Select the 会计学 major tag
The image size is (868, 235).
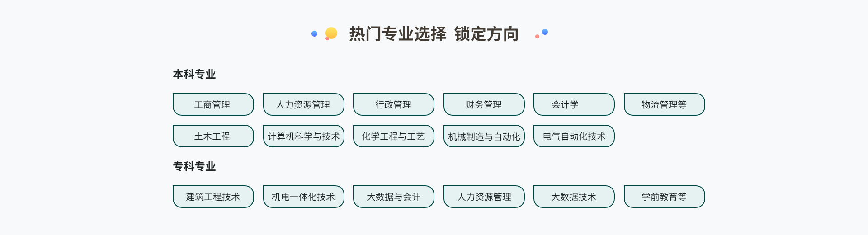[x=574, y=104]
